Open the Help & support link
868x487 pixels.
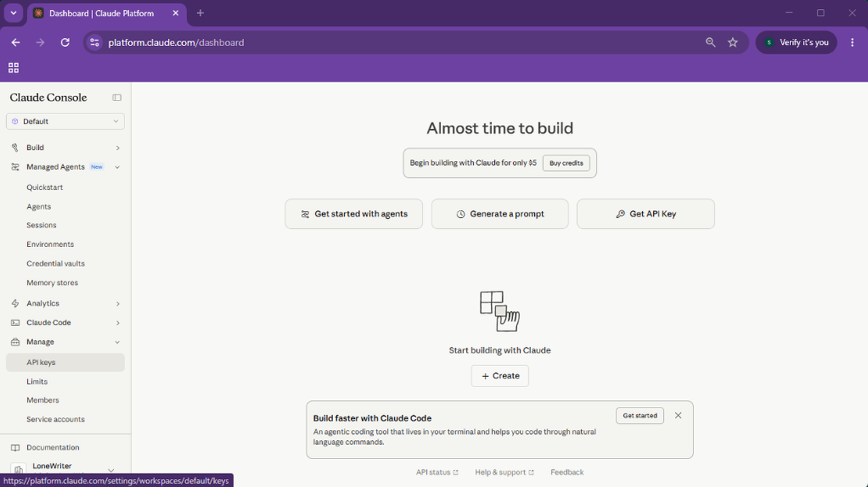click(504, 472)
